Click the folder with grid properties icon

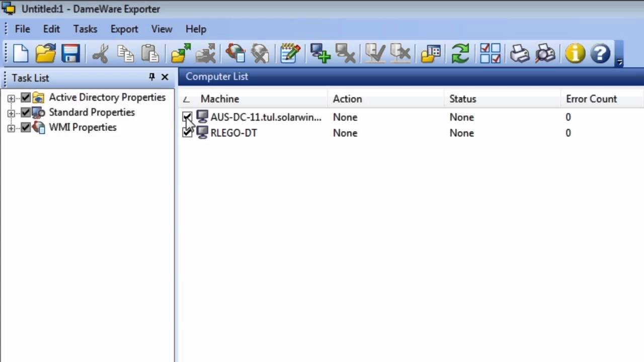pyautogui.click(x=431, y=53)
